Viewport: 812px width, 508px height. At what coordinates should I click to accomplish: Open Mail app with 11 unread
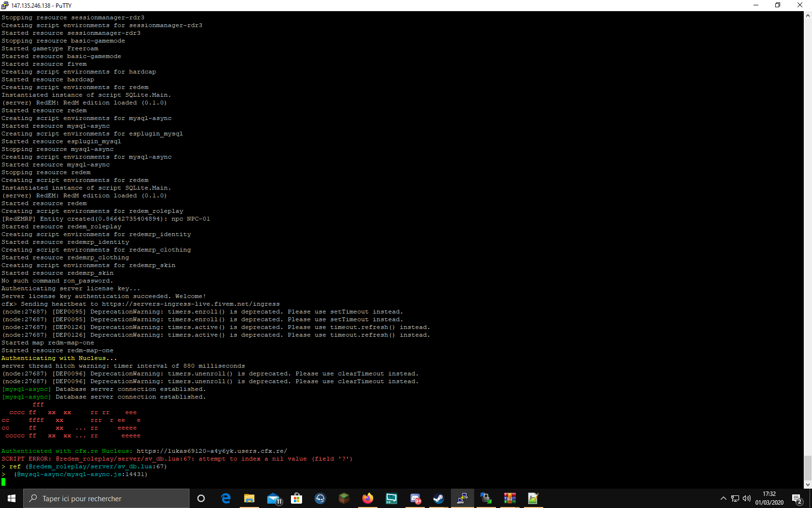click(274, 498)
